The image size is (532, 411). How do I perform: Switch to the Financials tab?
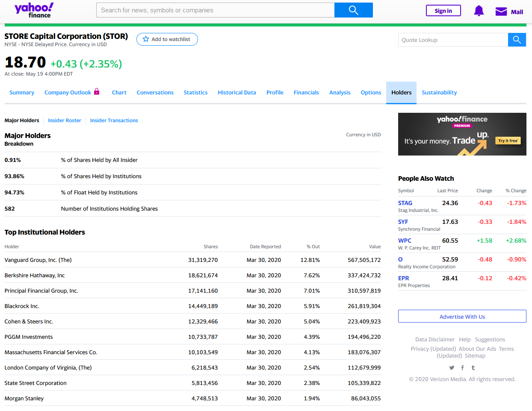pyautogui.click(x=306, y=92)
